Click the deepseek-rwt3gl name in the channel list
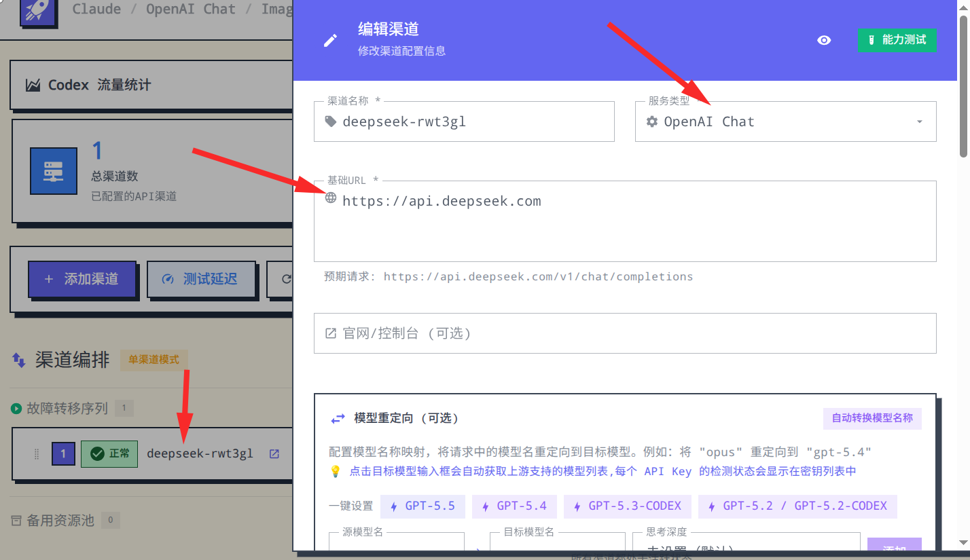The image size is (970, 560). (200, 453)
